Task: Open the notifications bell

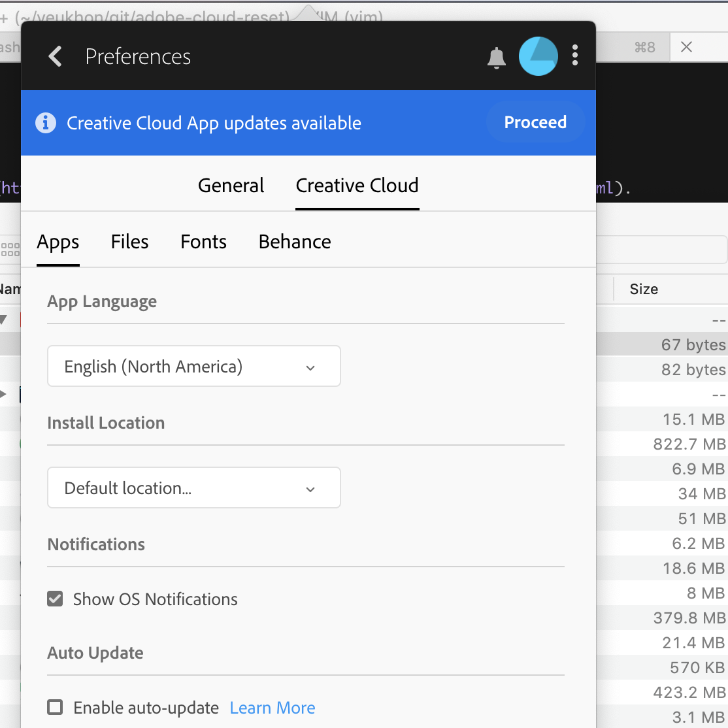Action: click(x=496, y=58)
